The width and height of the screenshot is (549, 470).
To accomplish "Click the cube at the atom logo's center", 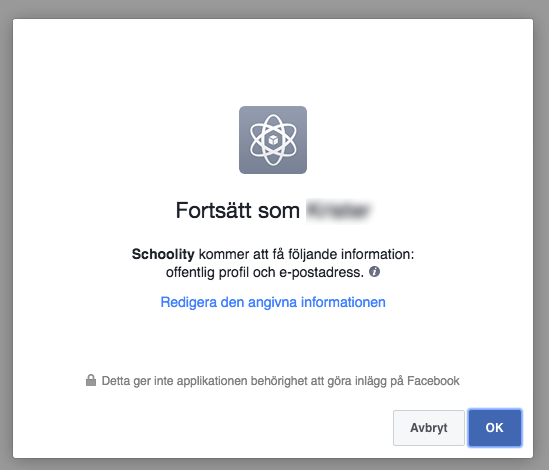I will click(273, 140).
